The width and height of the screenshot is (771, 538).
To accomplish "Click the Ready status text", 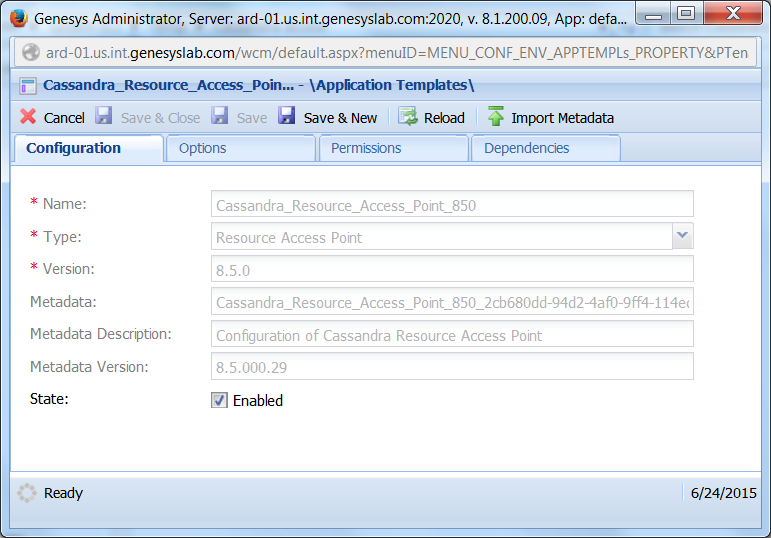I will pyautogui.click(x=63, y=493).
